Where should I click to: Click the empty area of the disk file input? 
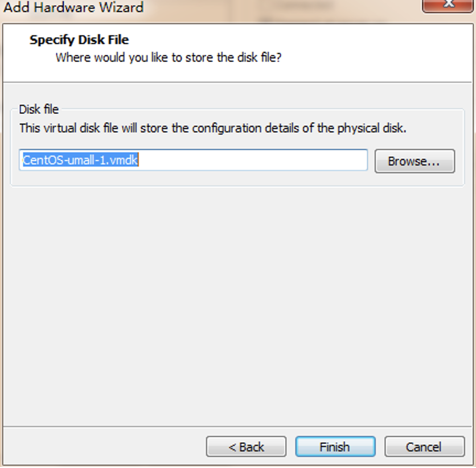click(x=252, y=159)
